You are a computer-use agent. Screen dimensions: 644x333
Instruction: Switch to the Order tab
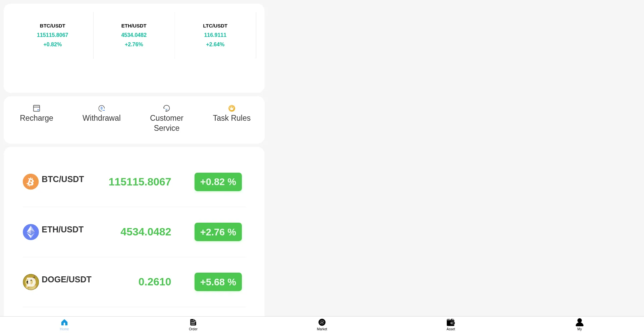point(193,324)
